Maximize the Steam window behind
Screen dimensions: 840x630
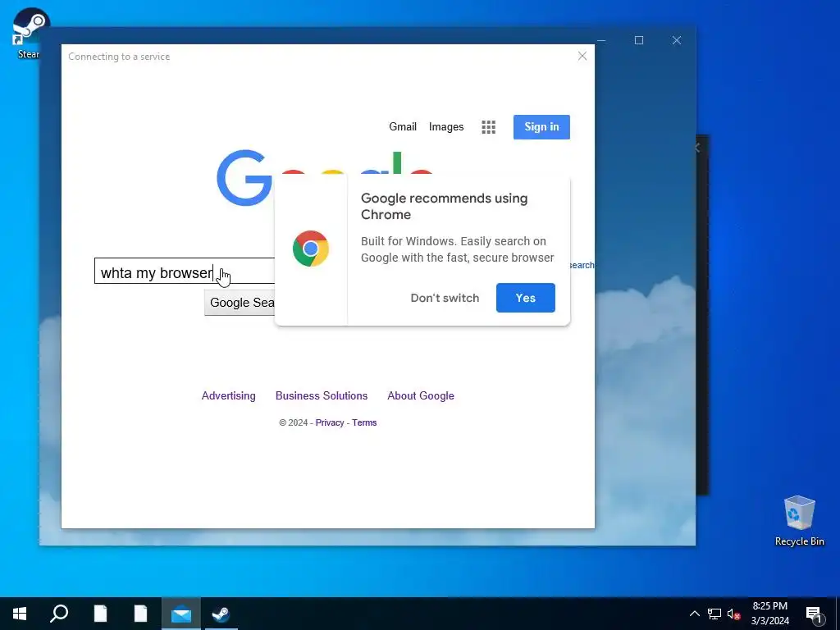(x=638, y=40)
